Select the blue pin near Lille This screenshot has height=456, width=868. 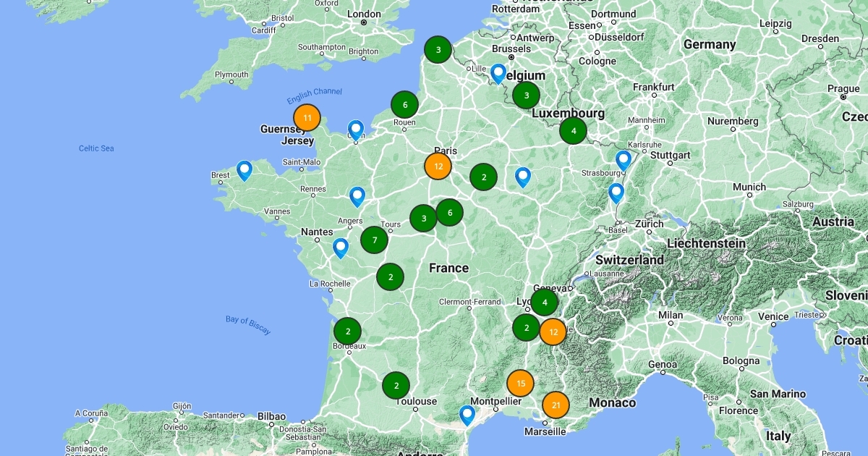click(498, 73)
